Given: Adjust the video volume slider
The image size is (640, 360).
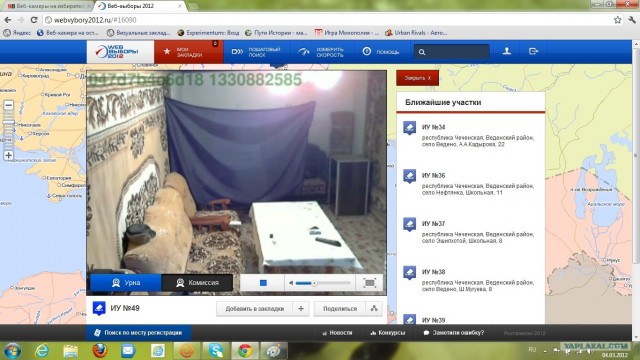Looking at the screenshot, I should (x=323, y=282).
